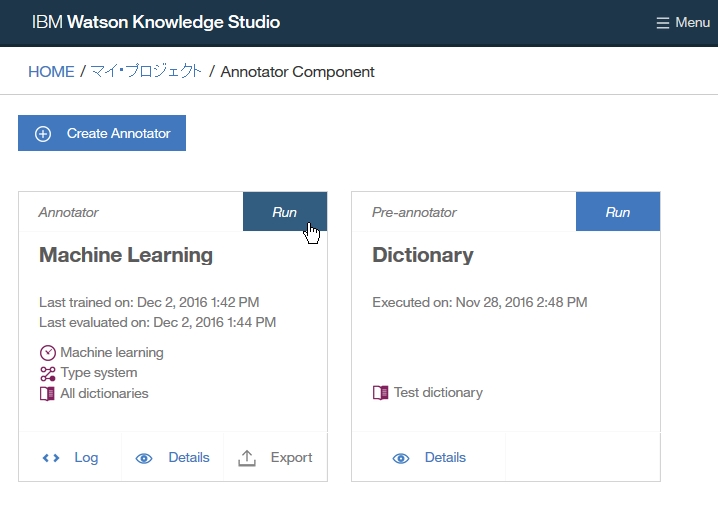Screen dimensions: 718x532
Task: Click the Export upload arrow icon
Action: point(247,458)
